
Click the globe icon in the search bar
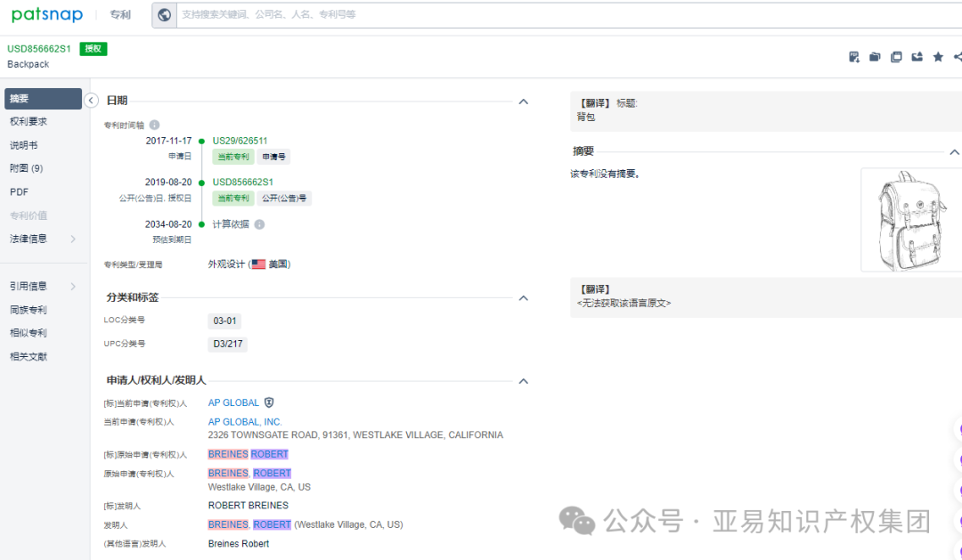pos(164,14)
